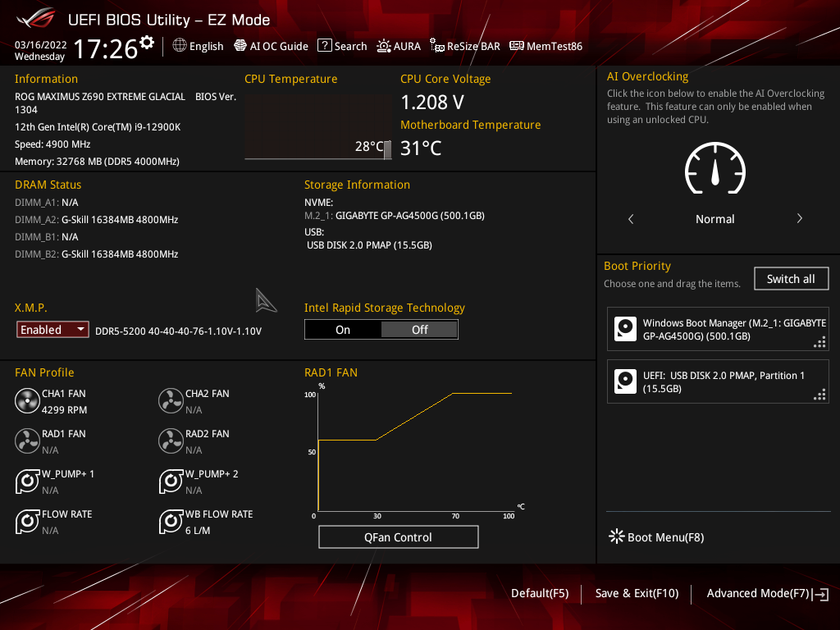Click the Boot Menu starburst icon
Viewport: 840px width, 630px height.
coord(617,536)
